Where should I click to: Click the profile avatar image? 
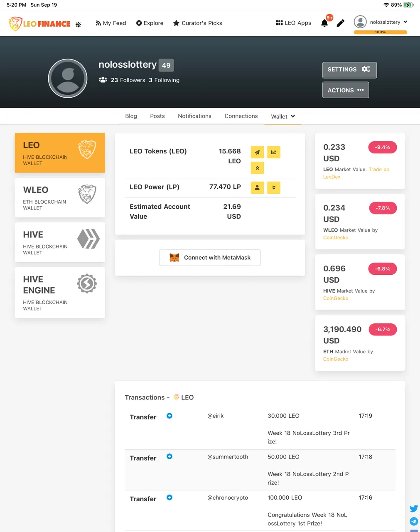[68, 78]
